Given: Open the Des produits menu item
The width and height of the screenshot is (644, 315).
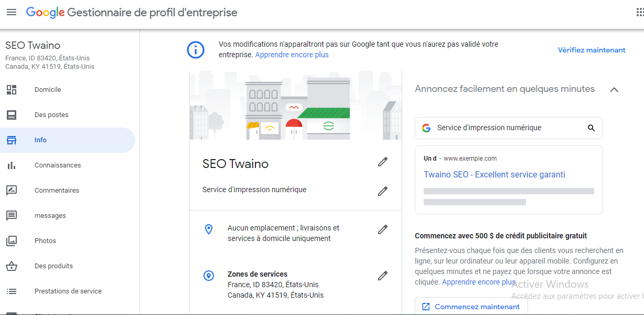Looking at the screenshot, I should [68, 266].
